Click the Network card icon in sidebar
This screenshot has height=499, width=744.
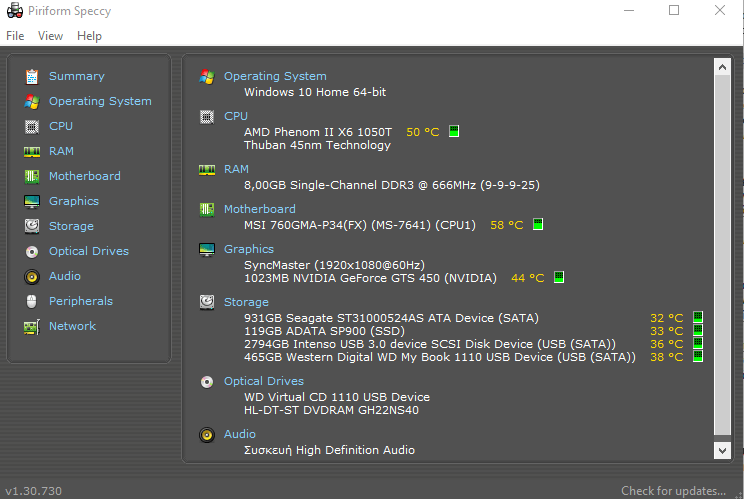pyautogui.click(x=32, y=327)
